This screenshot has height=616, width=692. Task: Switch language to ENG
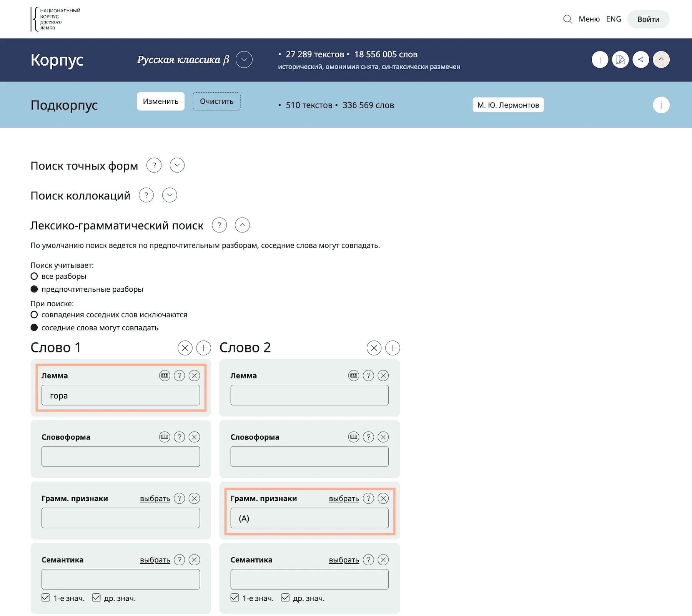pyautogui.click(x=614, y=19)
